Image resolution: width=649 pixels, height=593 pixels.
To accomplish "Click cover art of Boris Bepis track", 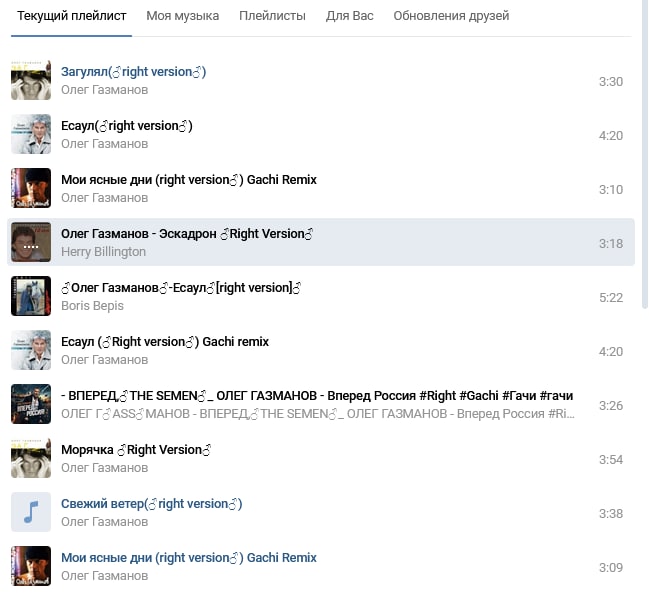I will point(31,296).
